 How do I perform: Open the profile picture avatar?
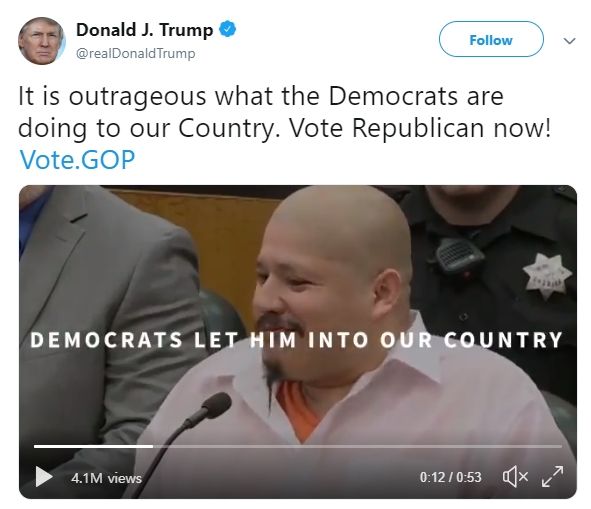click(x=41, y=41)
